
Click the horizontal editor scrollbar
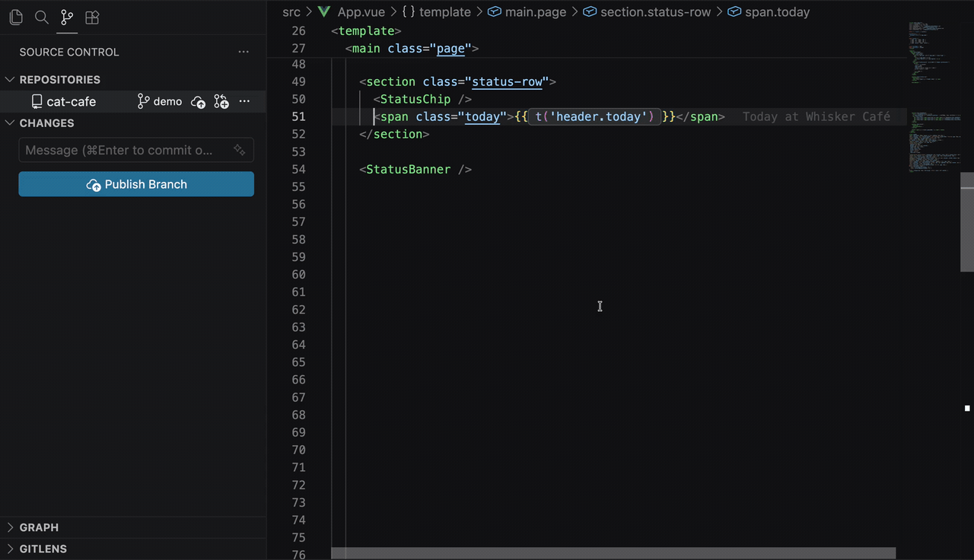click(x=613, y=553)
